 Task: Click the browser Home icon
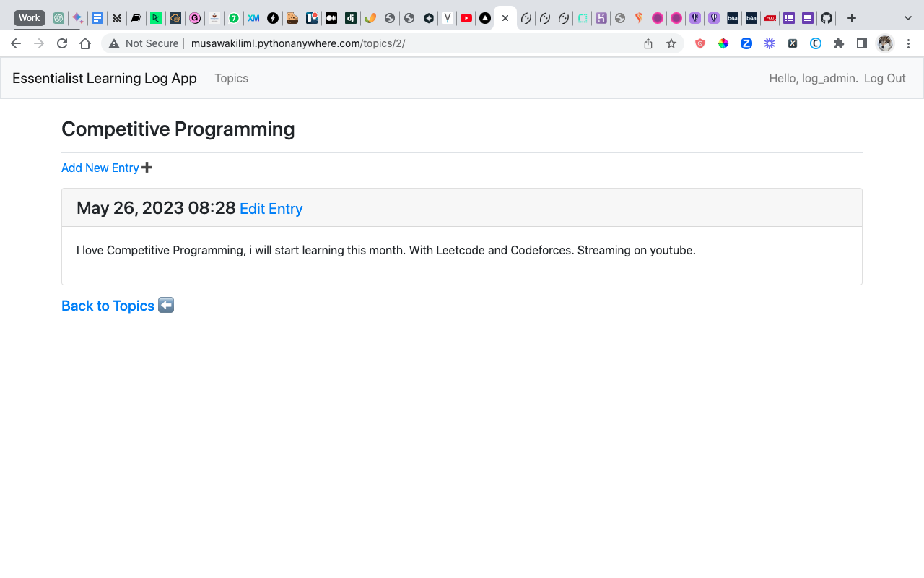point(85,43)
